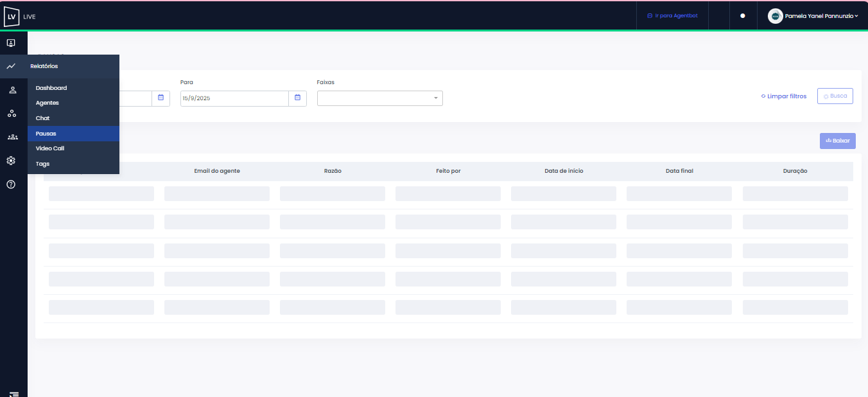Select Dashboard in Relatórios menu
Image resolution: width=868 pixels, height=397 pixels.
click(51, 88)
